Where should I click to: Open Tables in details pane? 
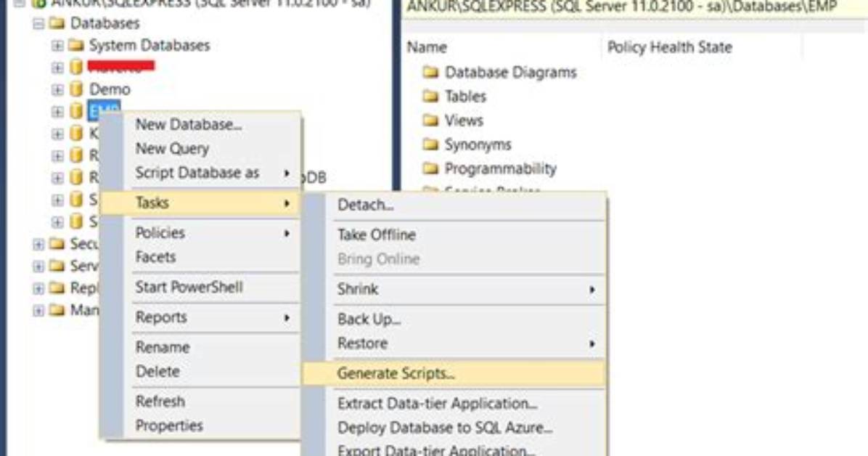coord(465,97)
